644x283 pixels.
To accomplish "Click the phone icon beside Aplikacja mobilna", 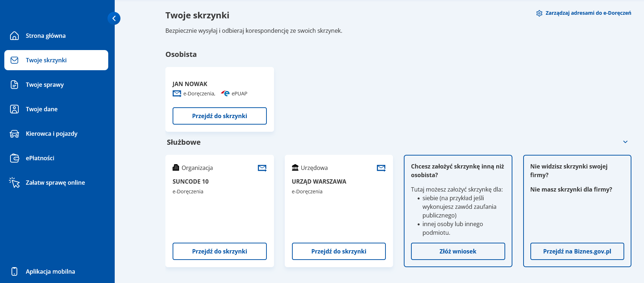I will (14, 271).
